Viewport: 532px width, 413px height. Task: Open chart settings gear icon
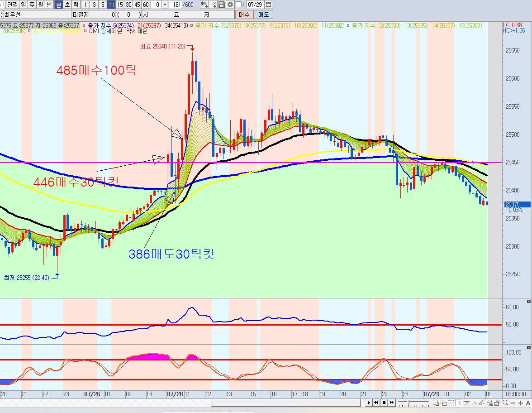(x=230, y=5)
